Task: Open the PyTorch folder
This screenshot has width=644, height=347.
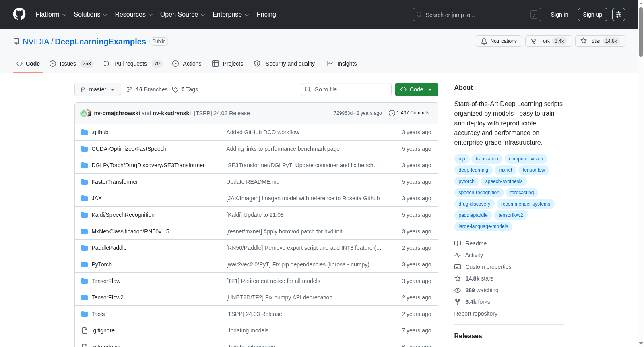Action: (x=101, y=264)
